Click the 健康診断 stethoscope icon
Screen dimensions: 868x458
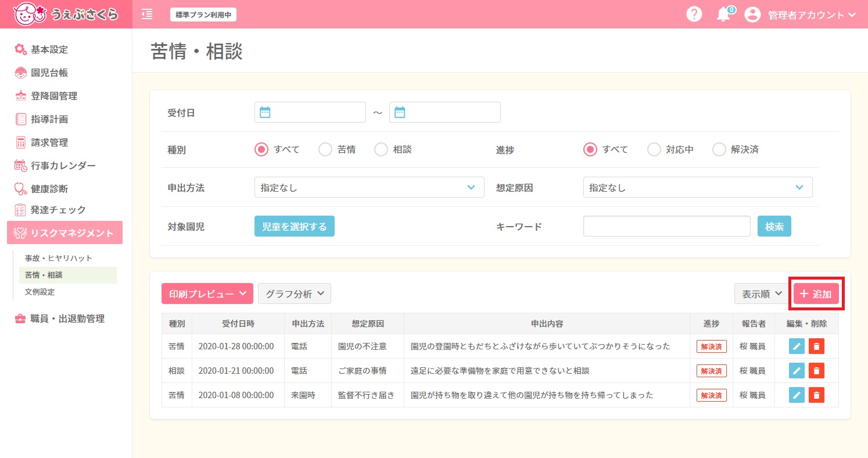(x=20, y=188)
